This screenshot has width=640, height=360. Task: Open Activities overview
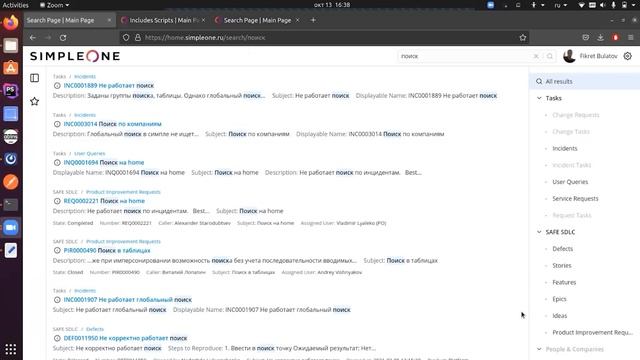tap(16, 5)
